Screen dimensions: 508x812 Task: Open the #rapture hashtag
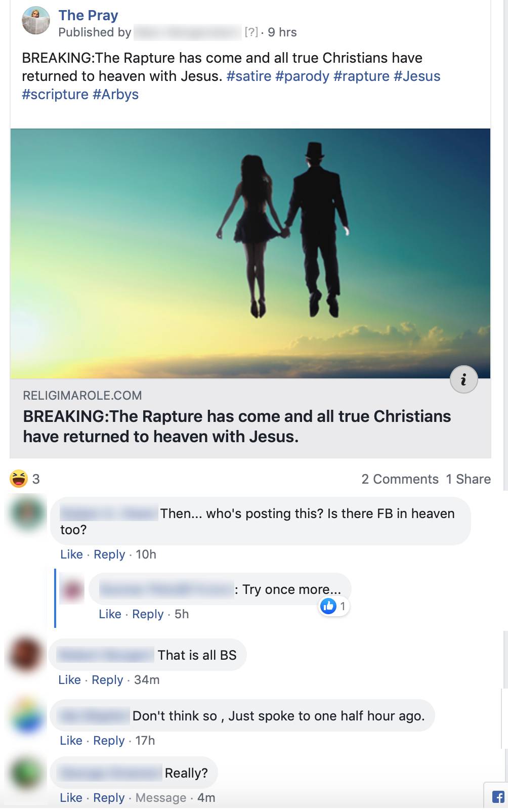(361, 76)
